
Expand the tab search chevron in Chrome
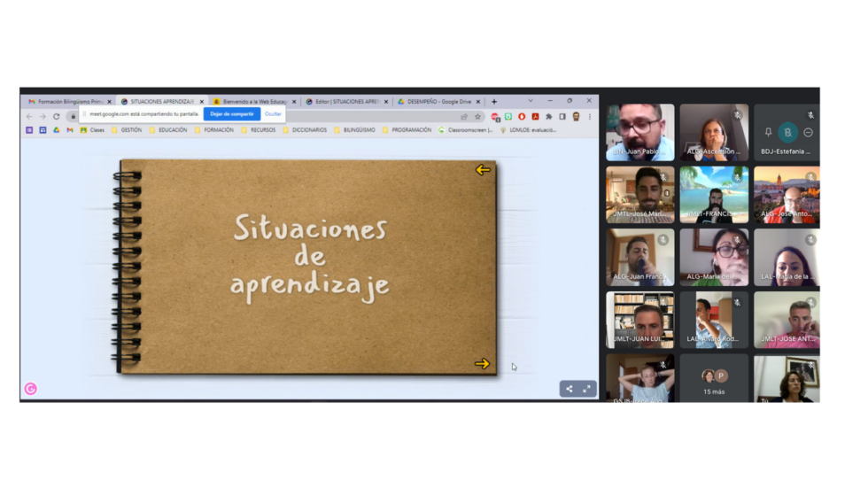click(530, 101)
